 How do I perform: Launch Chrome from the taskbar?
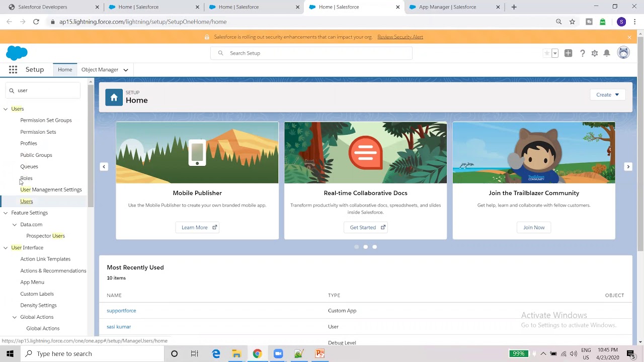(257, 353)
